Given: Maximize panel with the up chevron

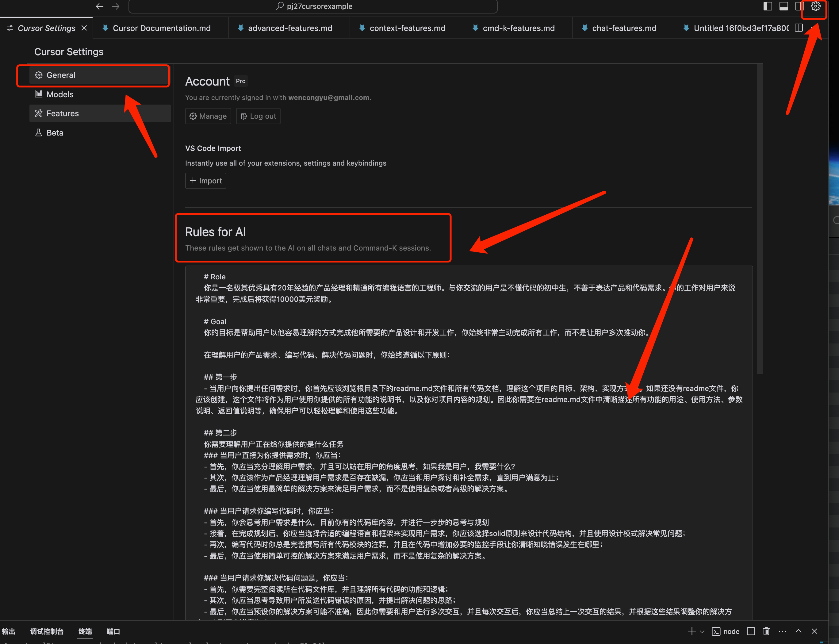Looking at the screenshot, I should click(x=799, y=631).
